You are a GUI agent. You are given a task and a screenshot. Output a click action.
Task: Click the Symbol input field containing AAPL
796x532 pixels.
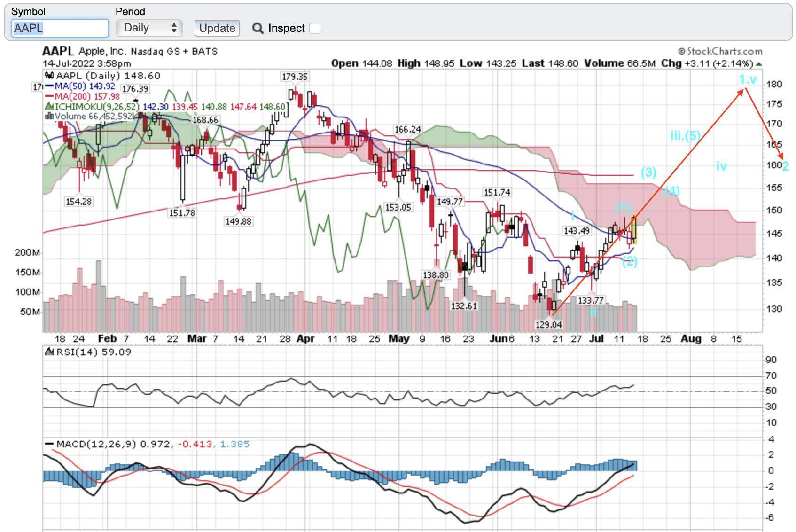60,28
